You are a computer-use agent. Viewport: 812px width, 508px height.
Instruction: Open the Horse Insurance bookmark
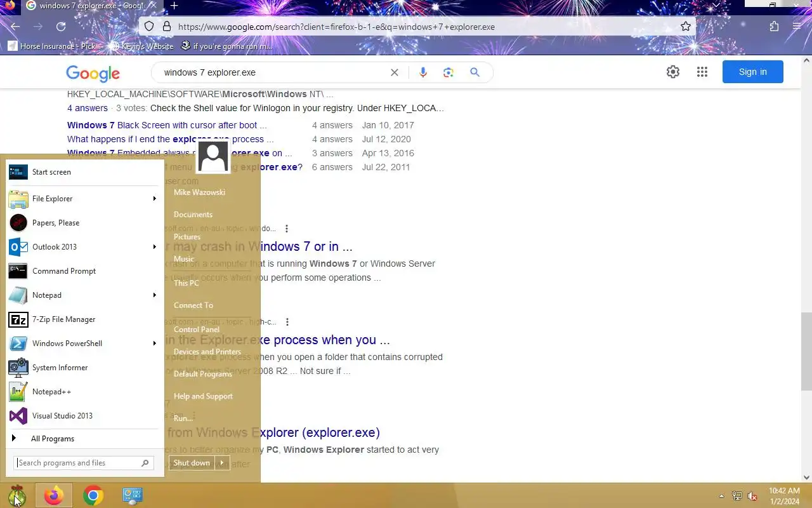point(55,46)
